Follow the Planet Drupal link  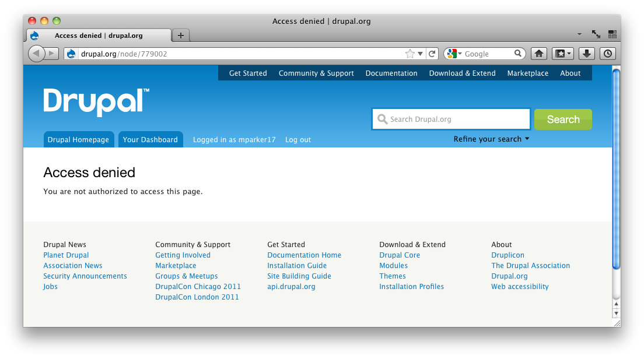click(x=66, y=255)
